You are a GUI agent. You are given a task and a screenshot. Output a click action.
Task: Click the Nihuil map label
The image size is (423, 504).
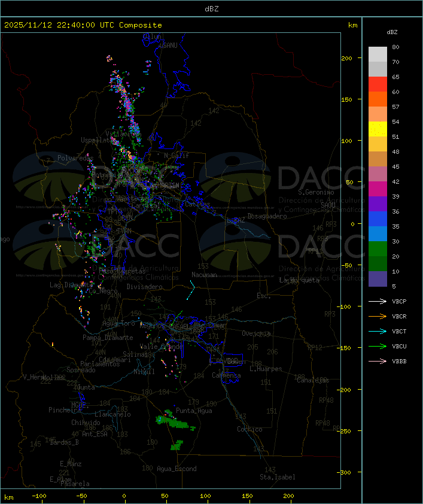[144, 372]
